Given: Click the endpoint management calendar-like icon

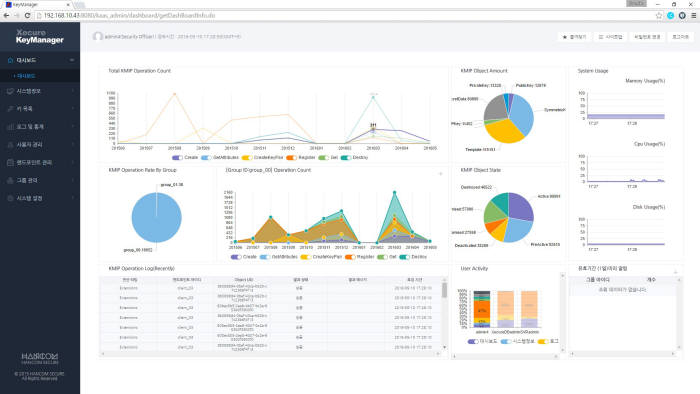Looking at the screenshot, I should tap(10, 162).
